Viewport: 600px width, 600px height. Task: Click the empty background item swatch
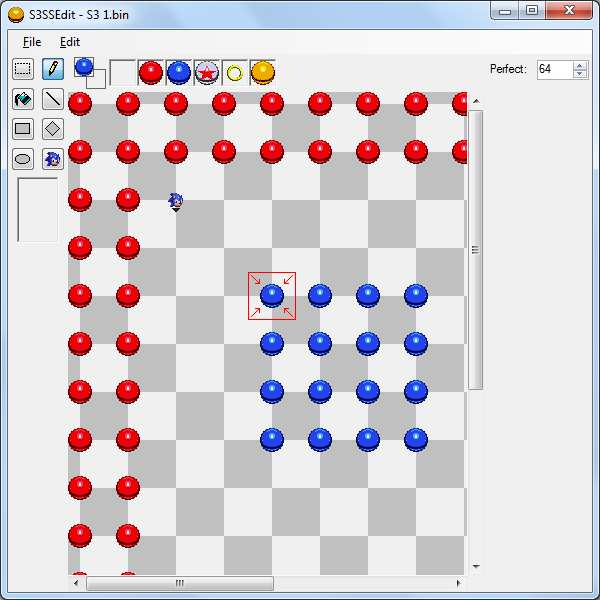[x=99, y=82]
